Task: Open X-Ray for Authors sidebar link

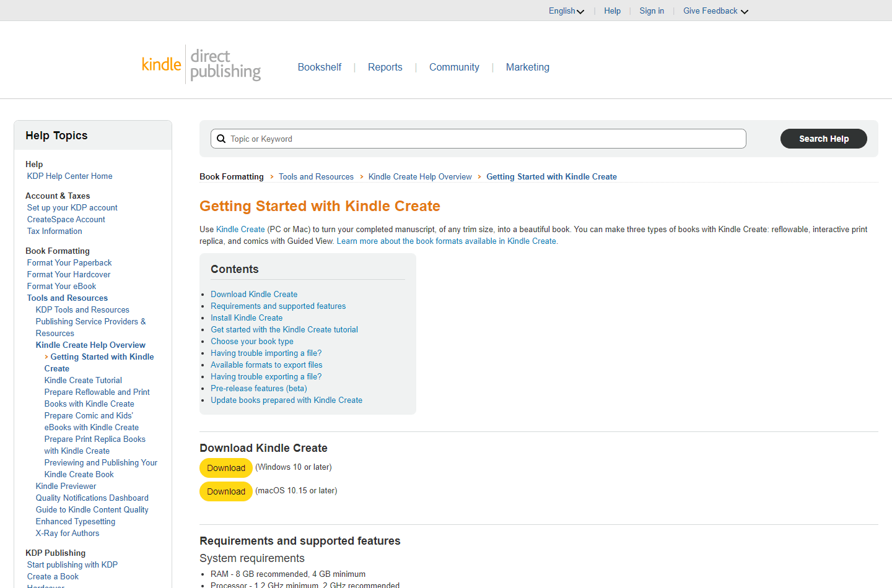Action: coord(67,533)
